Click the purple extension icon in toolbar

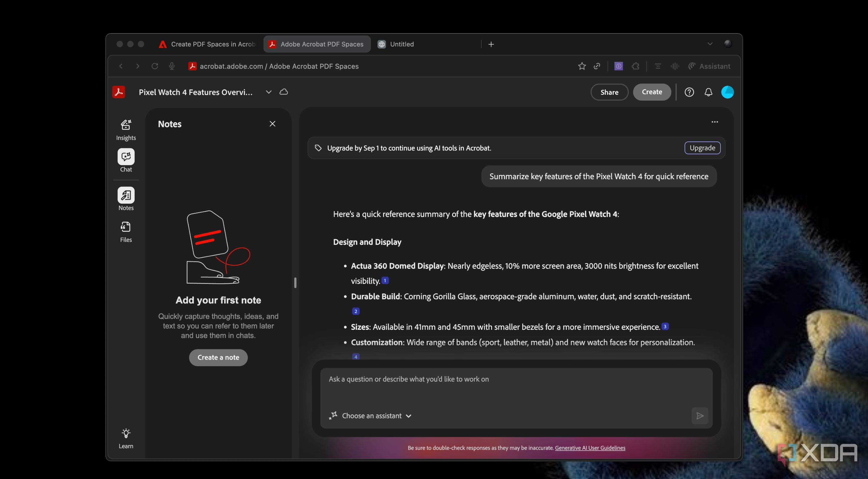tap(618, 66)
